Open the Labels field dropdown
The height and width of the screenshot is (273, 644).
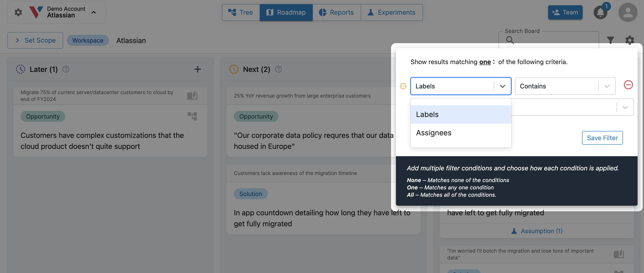pos(460,86)
